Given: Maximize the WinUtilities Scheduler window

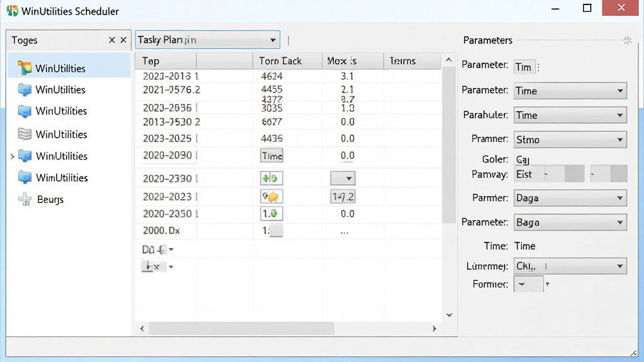Looking at the screenshot, I should (587, 8).
